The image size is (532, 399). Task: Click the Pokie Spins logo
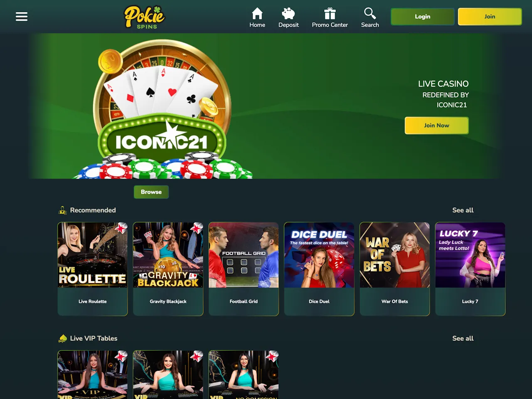(x=145, y=17)
